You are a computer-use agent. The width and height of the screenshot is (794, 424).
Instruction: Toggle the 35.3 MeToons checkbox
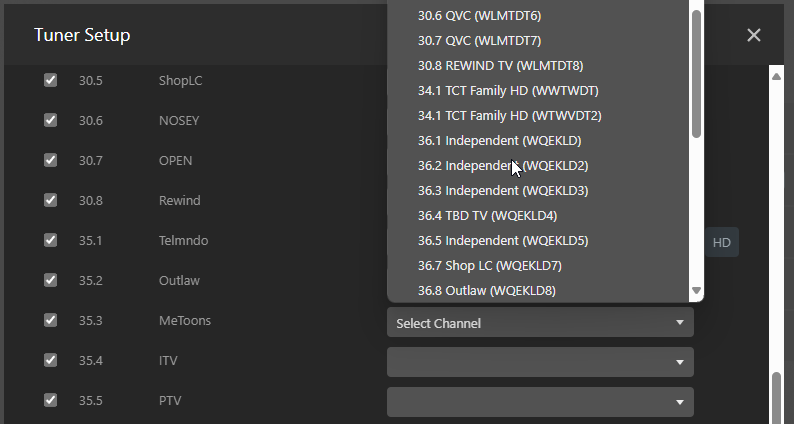50,320
